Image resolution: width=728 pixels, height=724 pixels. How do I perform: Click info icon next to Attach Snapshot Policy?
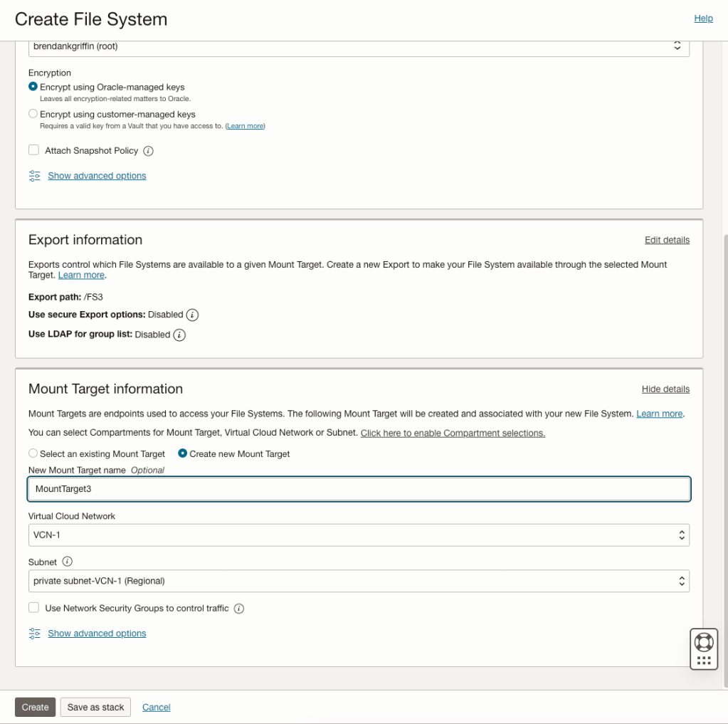149,151
